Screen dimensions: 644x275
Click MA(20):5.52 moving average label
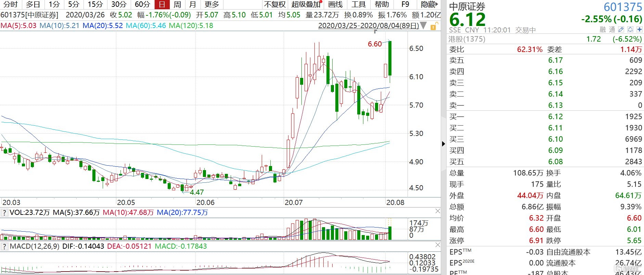(x=103, y=26)
